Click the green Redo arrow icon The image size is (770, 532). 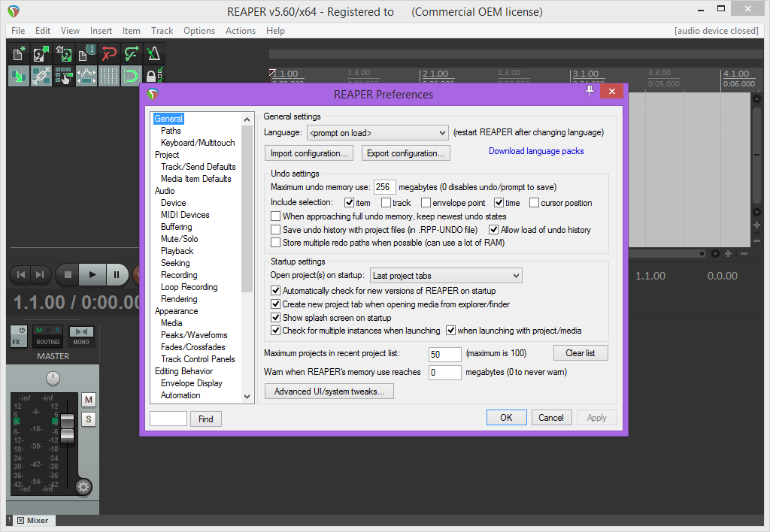(x=132, y=53)
